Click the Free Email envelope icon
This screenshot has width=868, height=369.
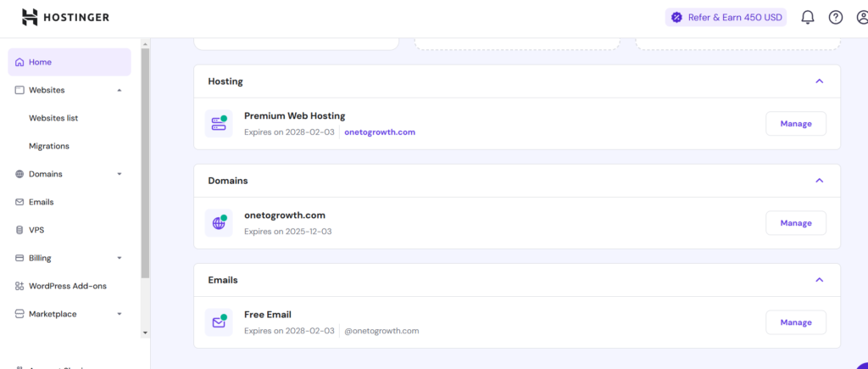218,322
